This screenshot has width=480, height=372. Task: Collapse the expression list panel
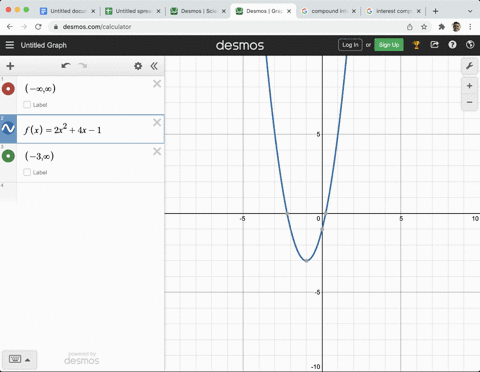click(x=154, y=66)
